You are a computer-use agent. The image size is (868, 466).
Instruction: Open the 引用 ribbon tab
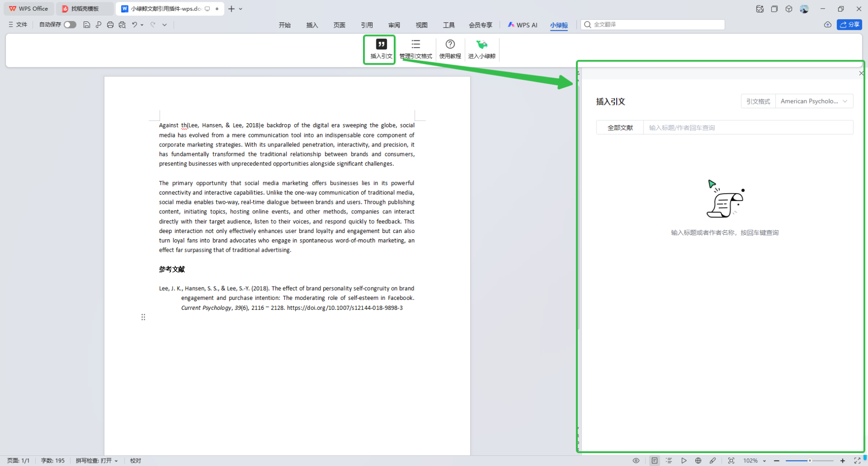pyautogui.click(x=367, y=25)
